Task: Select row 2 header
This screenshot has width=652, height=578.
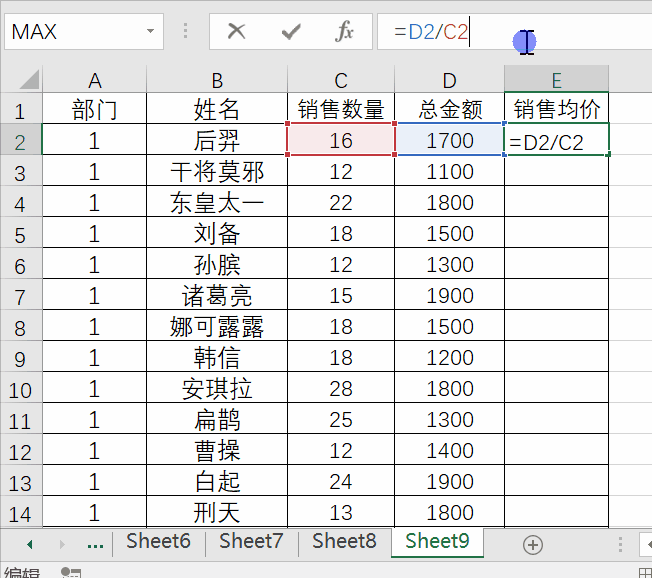Action: click(20, 141)
